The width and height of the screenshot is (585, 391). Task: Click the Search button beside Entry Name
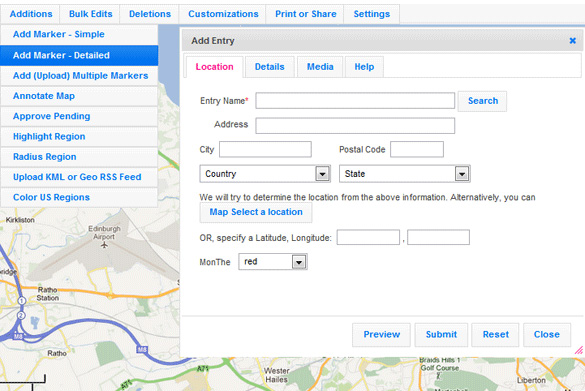482,101
